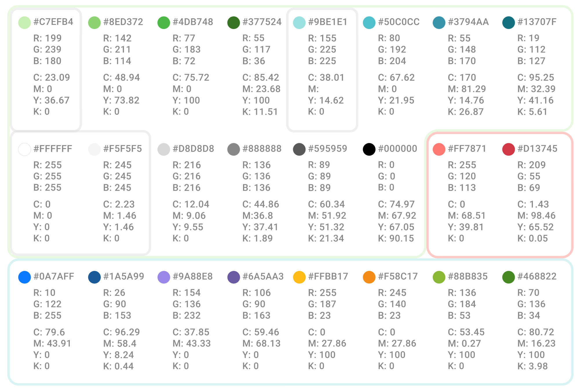581x392 pixels.
Task: Click the gray #888888 color circle
Action: coord(233,149)
